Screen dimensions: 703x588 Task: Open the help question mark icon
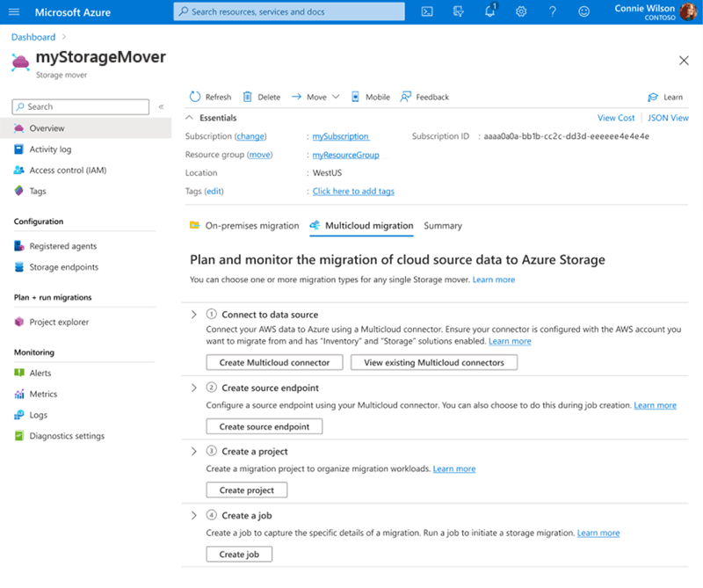553,11
